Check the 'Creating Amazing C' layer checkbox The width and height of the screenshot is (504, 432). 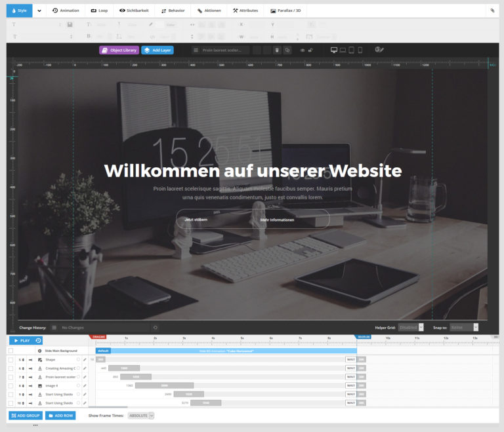coord(11,368)
